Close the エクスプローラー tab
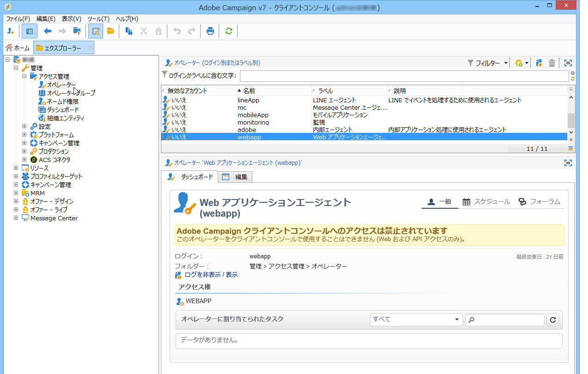The image size is (588, 374). click(90, 47)
